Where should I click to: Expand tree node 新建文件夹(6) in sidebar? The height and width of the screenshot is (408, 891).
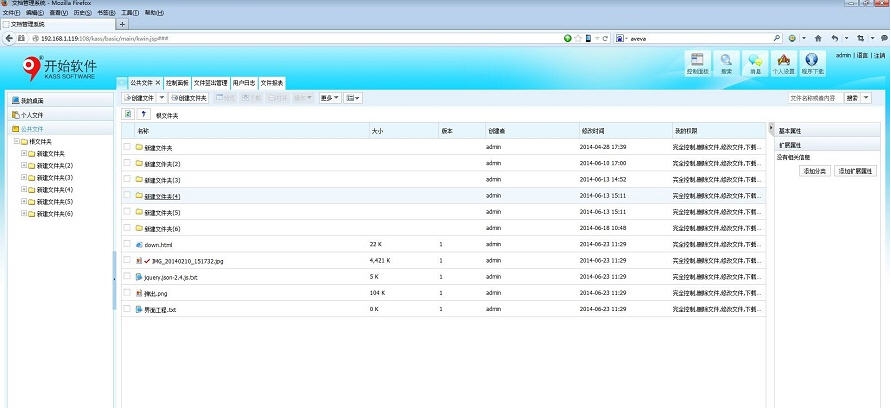pyautogui.click(x=24, y=214)
